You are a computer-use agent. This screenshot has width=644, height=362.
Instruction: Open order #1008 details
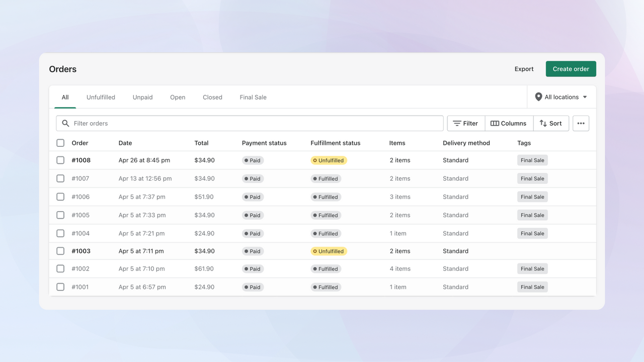click(80, 160)
